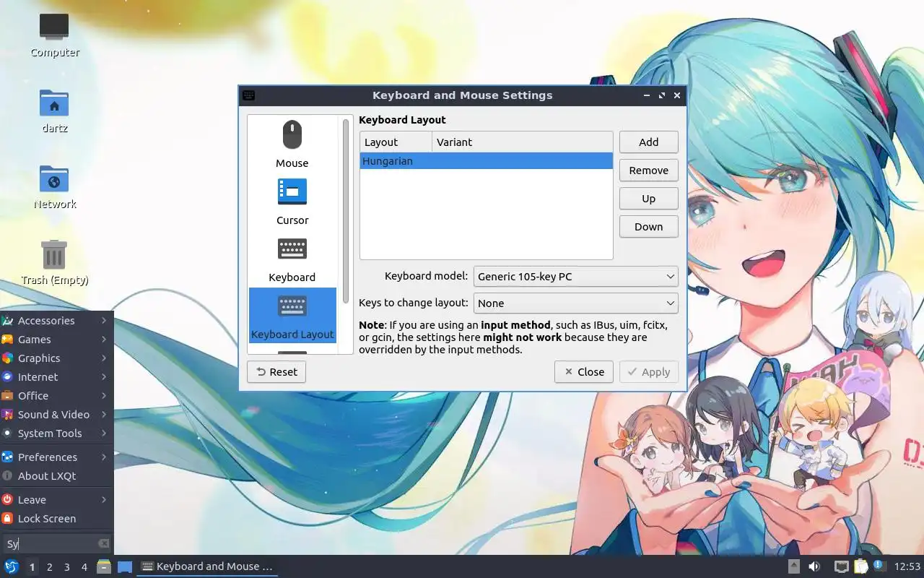Image resolution: width=924 pixels, height=578 pixels.
Task: Select the Hungarian layout row
Action: point(486,160)
